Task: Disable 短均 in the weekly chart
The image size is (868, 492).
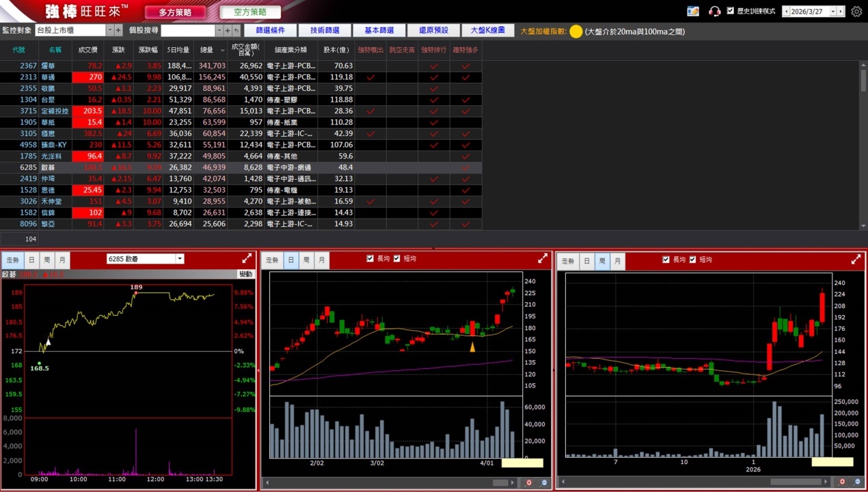Action: click(x=692, y=260)
